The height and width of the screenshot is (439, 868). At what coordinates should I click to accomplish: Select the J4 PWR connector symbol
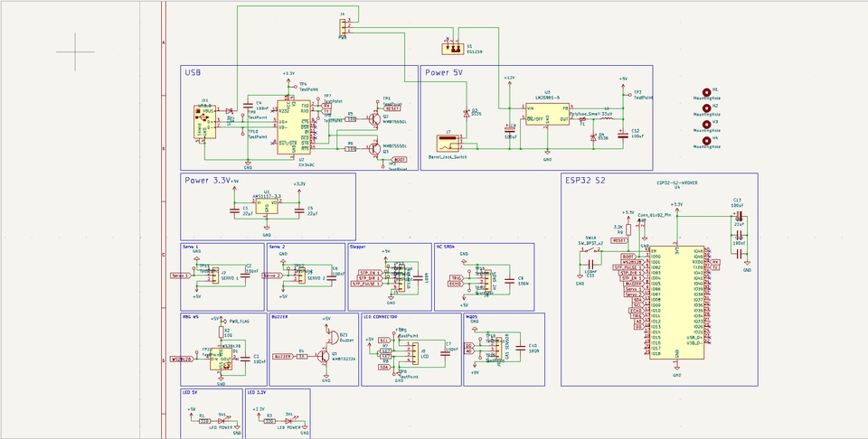click(x=344, y=26)
